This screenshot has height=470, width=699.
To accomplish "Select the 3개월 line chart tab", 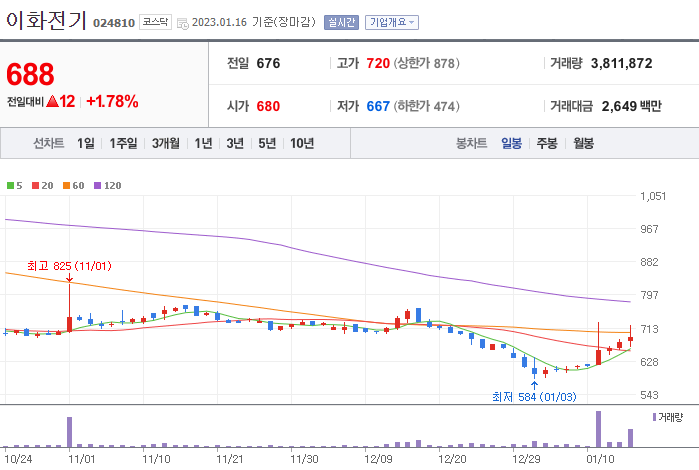I will (x=166, y=143).
